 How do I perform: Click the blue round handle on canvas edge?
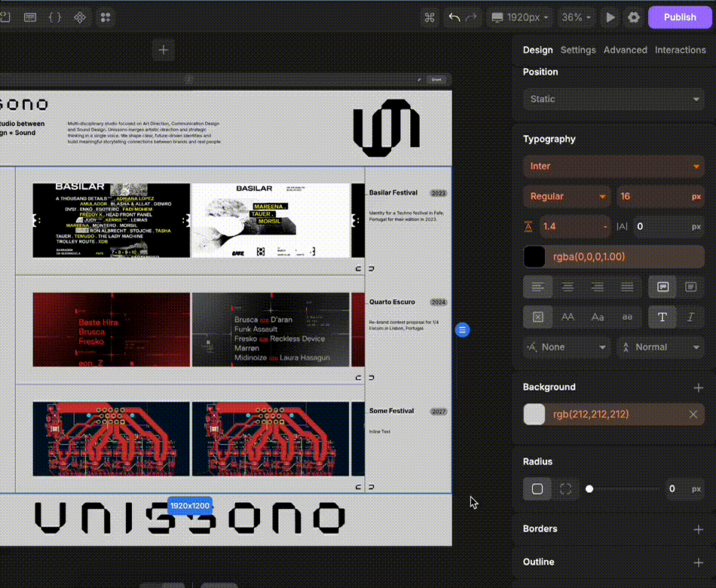coord(463,329)
